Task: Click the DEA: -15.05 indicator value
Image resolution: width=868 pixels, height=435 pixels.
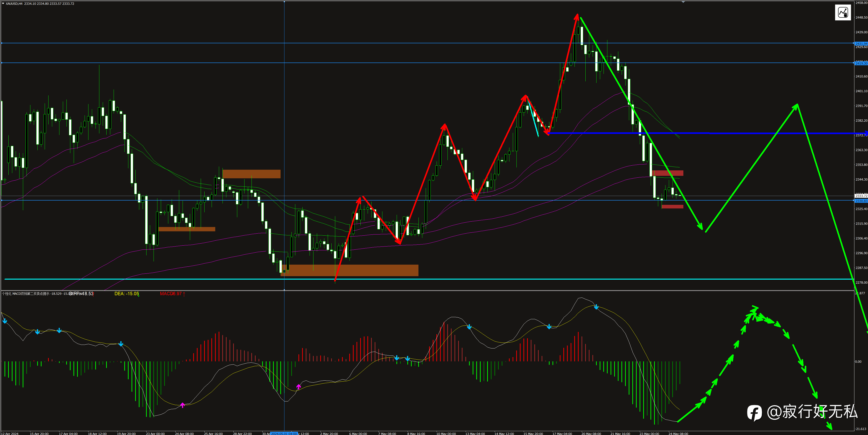Action: [x=127, y=294]
